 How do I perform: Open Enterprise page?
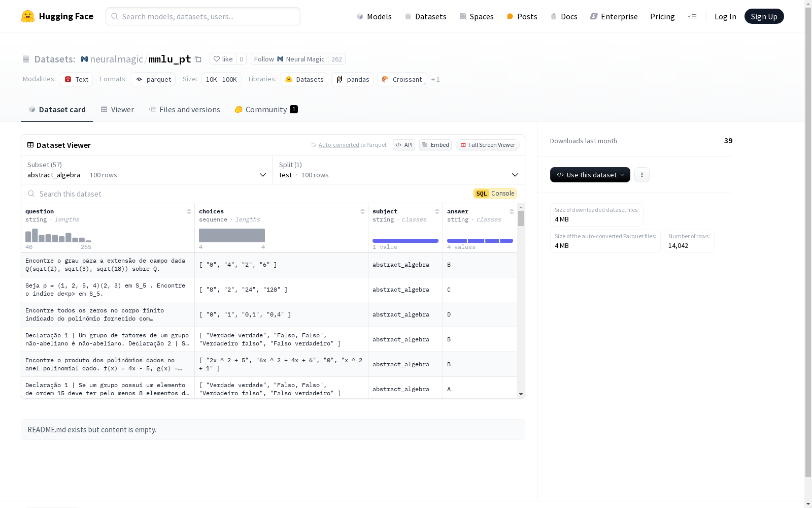click(x=614, y=16)
